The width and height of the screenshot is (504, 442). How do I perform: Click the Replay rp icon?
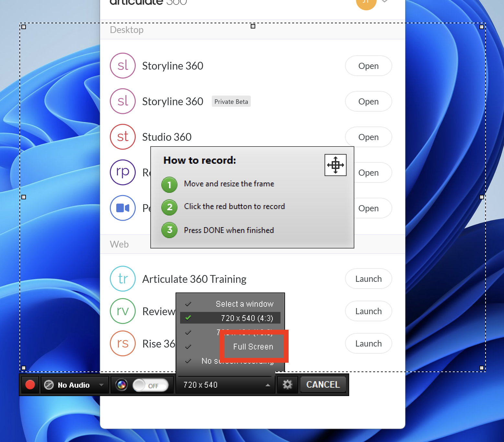[123, 172]
